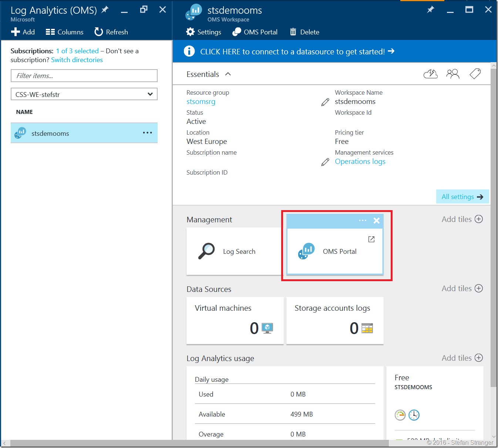The height and width of the screenshot is (448, 498).
Task: Click the external link icon on OMS Portal tile
Action: (371, 239)
